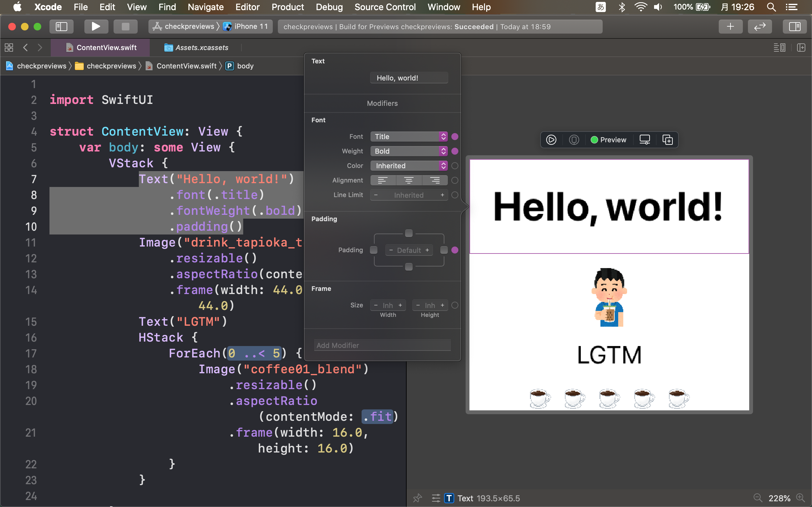
Task: Pin the preview canvas
Action: point(417,498)
